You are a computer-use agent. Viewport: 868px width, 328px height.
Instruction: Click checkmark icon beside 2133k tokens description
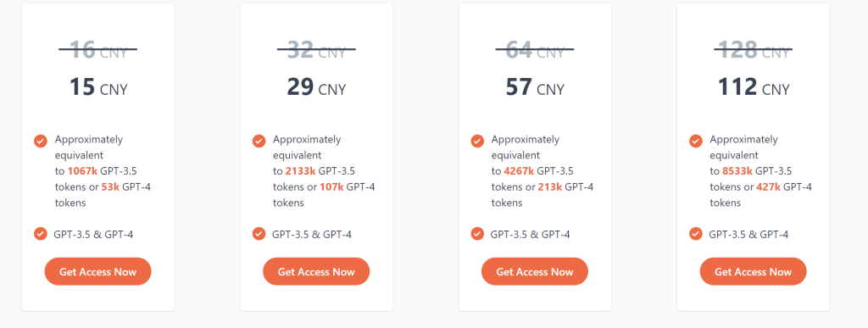259,141
